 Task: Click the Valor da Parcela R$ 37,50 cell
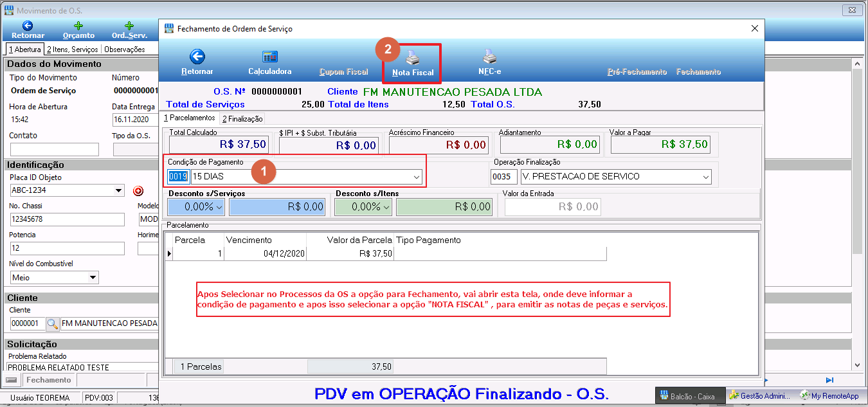[350, 253]
